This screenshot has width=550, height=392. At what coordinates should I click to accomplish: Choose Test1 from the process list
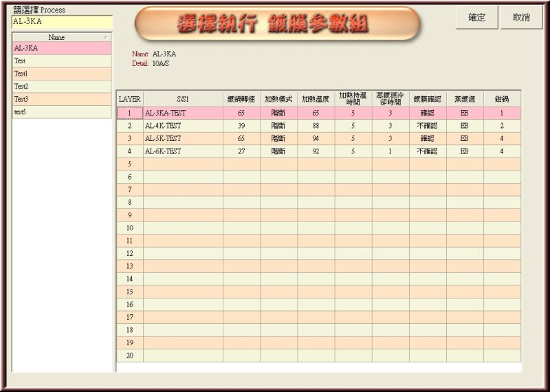point(62,74)
